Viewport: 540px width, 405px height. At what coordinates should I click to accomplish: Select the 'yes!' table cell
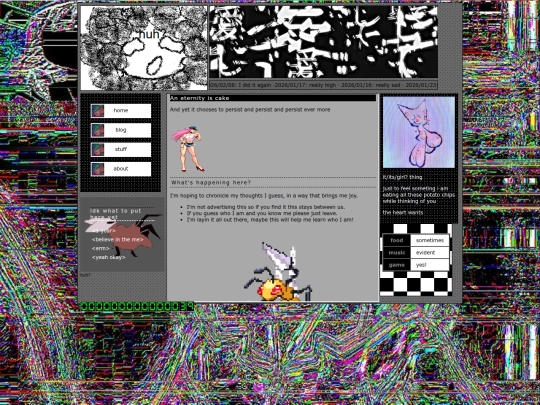[430, 265]
